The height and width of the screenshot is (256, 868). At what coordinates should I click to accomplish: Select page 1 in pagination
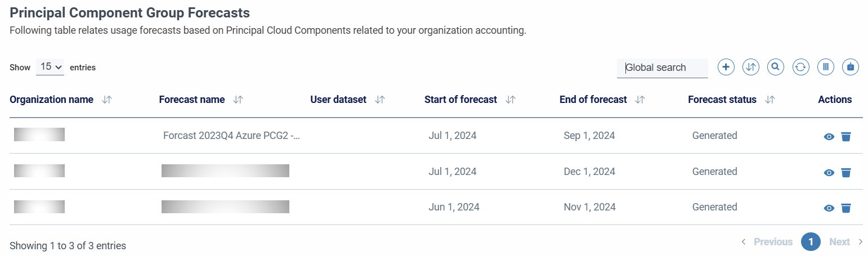(811, 242)
